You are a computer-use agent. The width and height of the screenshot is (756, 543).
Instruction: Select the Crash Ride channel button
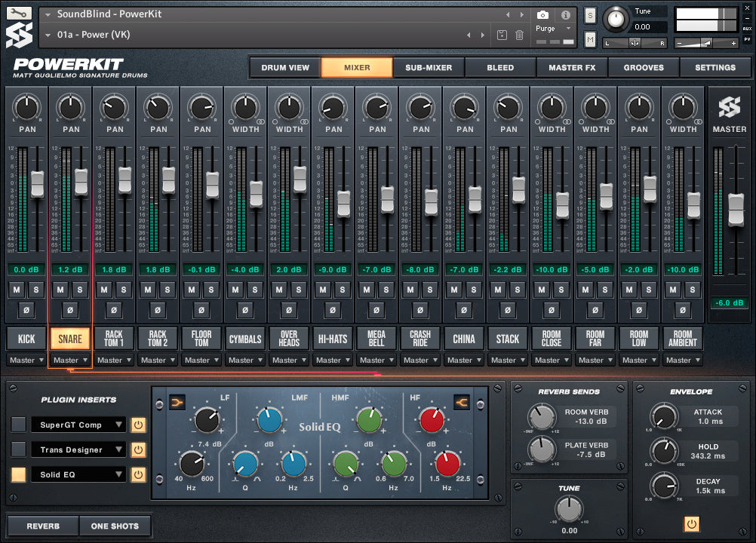[420, 339]
